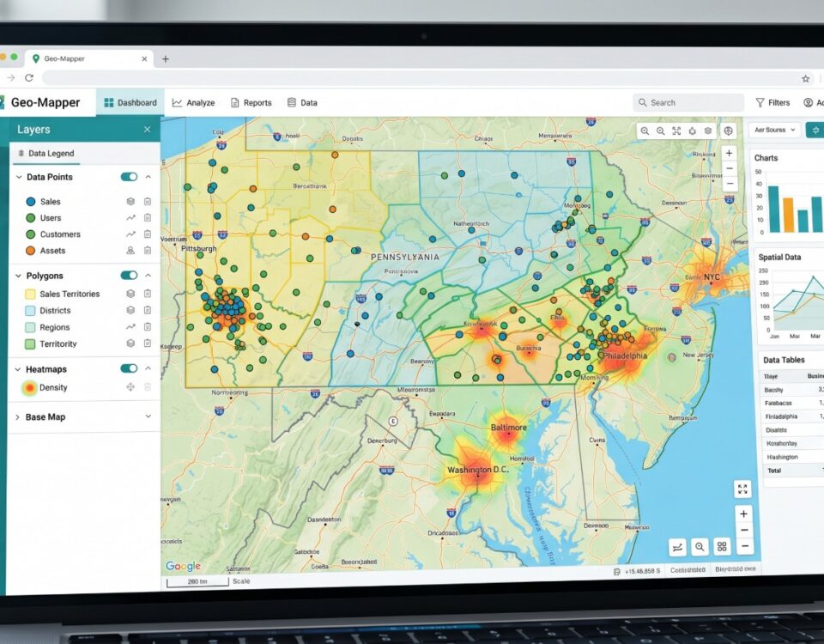The image size is (824, 644).
Task: Go to the Dashboard tab
Action: tap(130, 102)
